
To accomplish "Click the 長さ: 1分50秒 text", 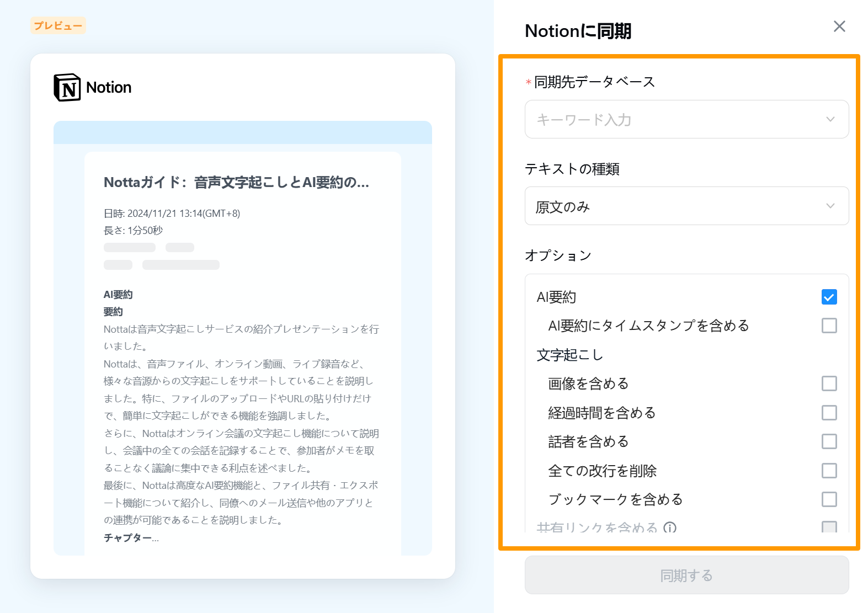I will click(133, 231).
